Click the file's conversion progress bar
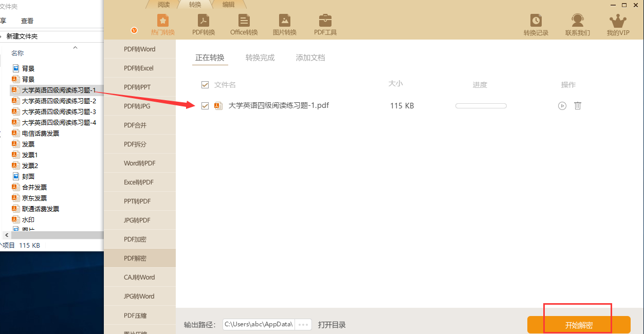Image resolution: width=644 pixels, height=334 pixels. point(481,106)
